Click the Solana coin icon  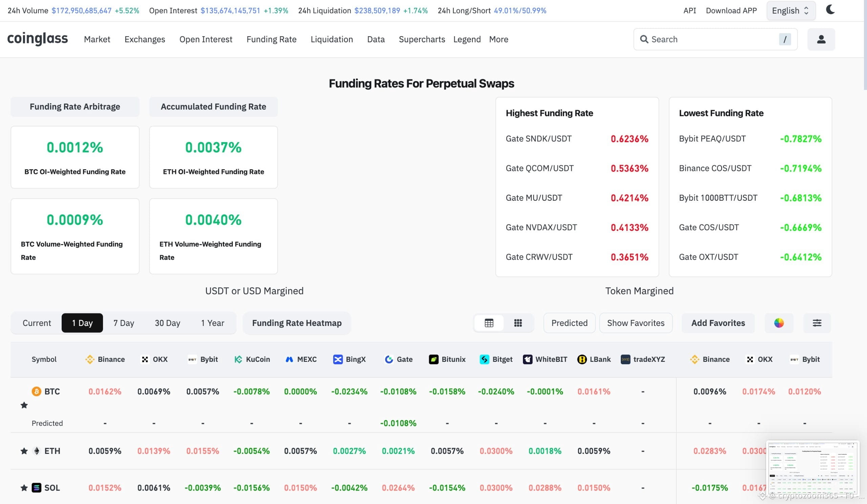click(x=37, y=487)
